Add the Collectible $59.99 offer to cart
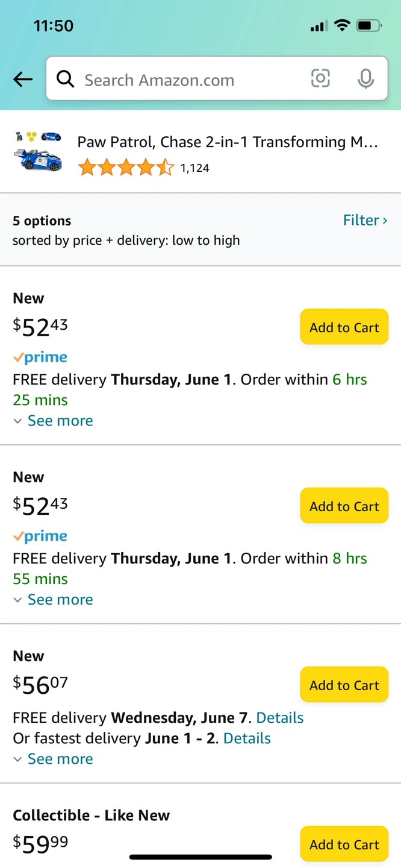This screenshot has height=868, width=401. click(344, 844)
